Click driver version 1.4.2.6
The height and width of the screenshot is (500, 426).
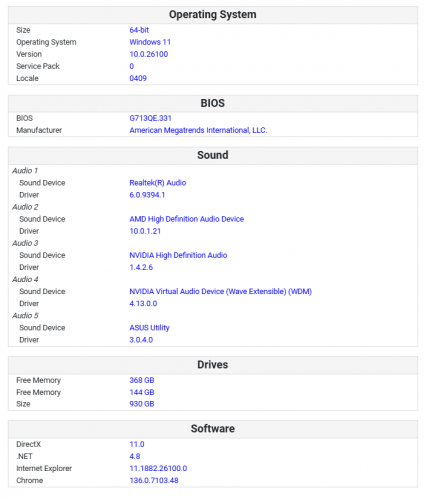[141, 267]
